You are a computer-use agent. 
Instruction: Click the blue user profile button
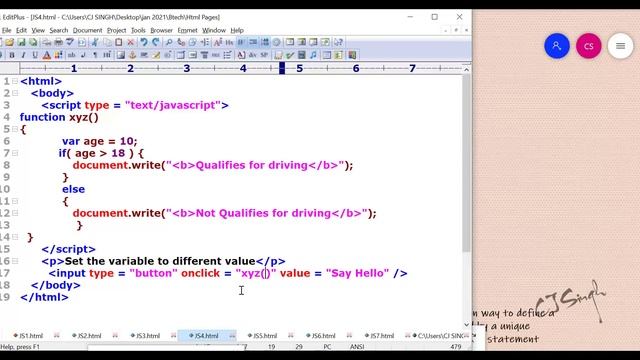(557, 46)
